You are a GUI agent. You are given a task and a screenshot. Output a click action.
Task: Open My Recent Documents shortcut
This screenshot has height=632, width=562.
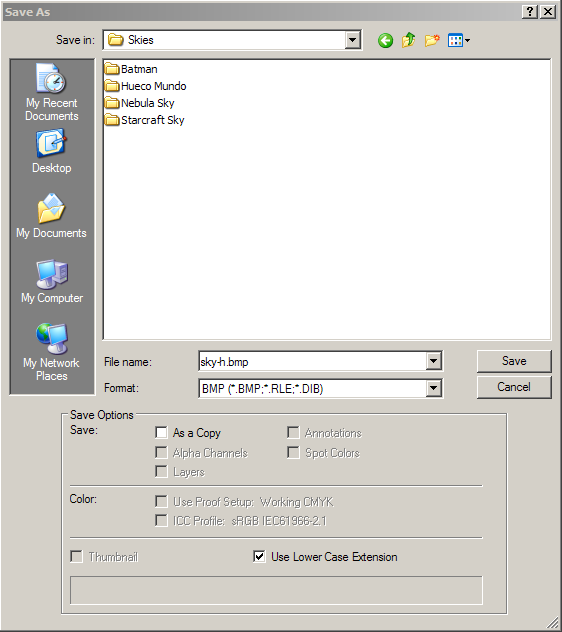[x=52, y=92]
